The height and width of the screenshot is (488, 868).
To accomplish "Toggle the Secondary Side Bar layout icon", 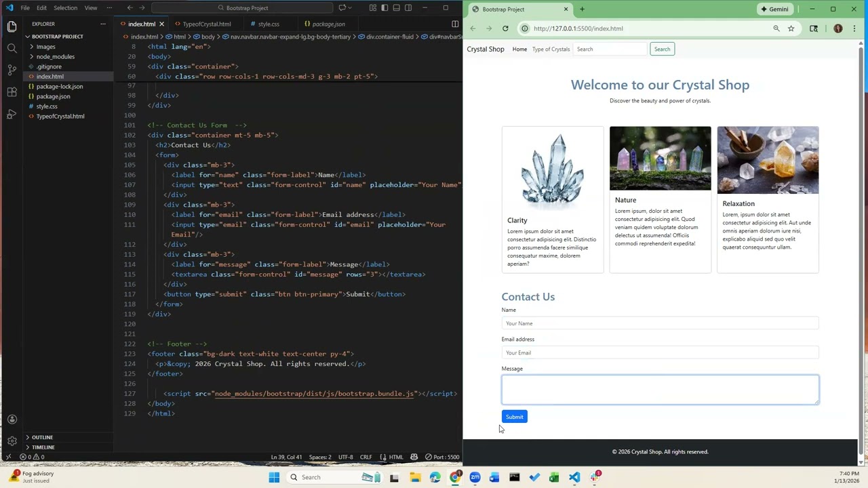I will (408, 7).
